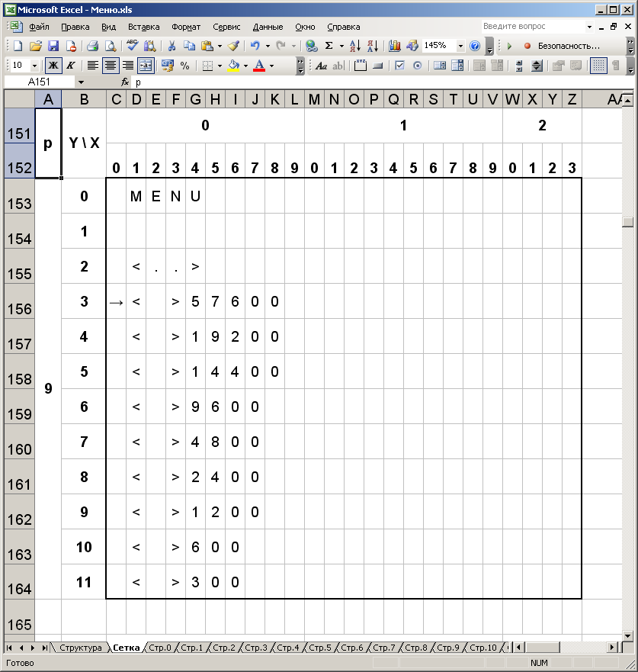Click the Currency style icon

pos(168,66)
